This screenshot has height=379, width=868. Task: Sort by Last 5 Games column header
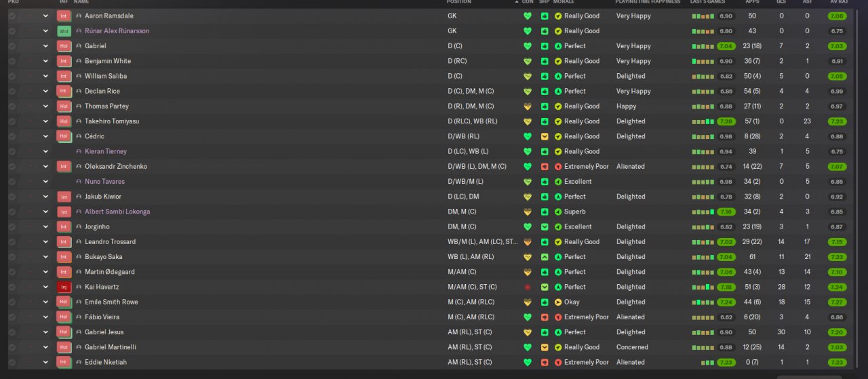[x=707, y=2]
